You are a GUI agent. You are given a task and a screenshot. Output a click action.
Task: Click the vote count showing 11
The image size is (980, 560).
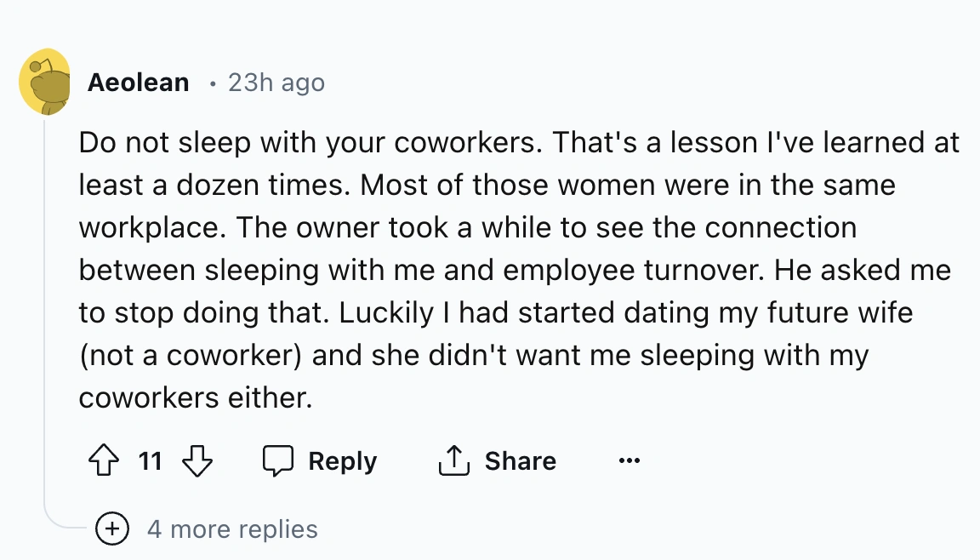pos(151,460)
